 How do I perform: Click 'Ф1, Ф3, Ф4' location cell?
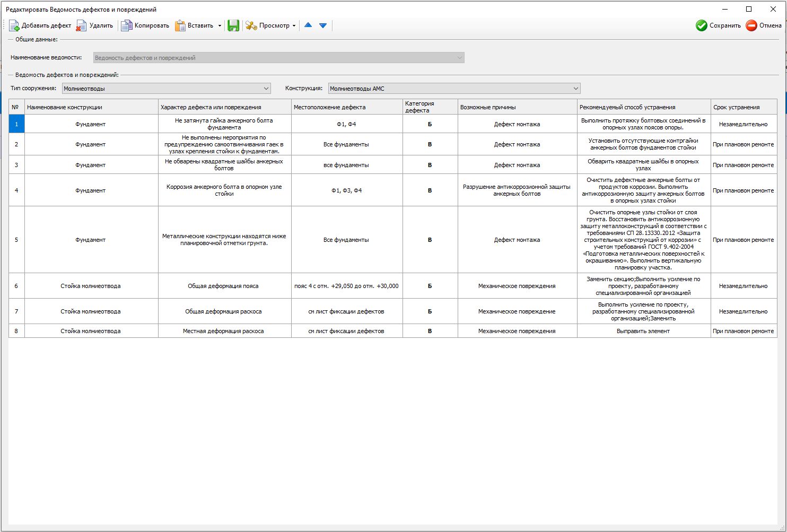pos(347,190)
